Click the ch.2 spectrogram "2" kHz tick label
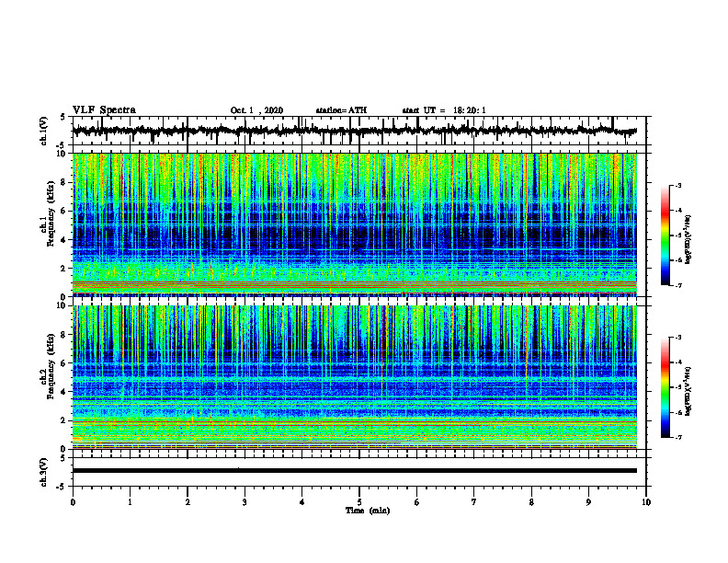Image resolution: width=728 pixels, height=563 pixels. coord(64,420)
